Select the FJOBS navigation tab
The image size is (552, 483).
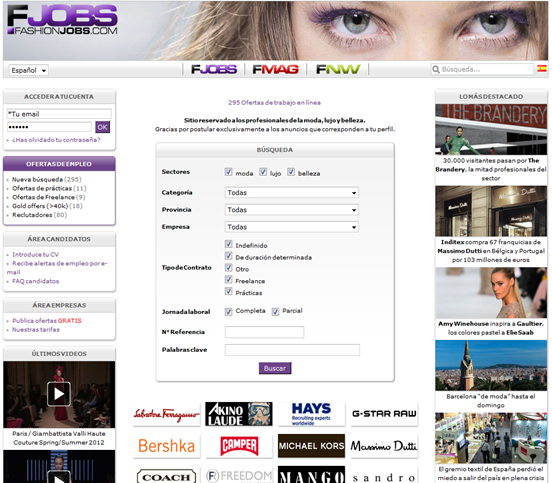214,69
